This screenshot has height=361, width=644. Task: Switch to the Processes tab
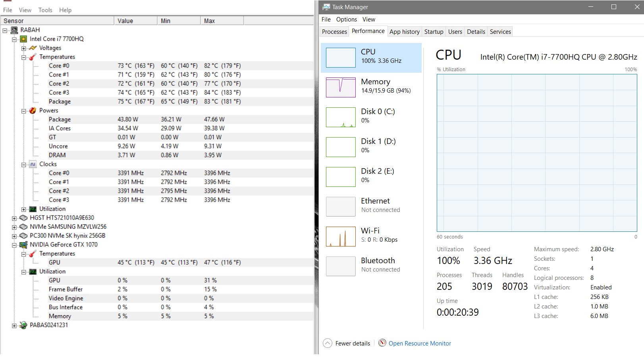point(335,32)
